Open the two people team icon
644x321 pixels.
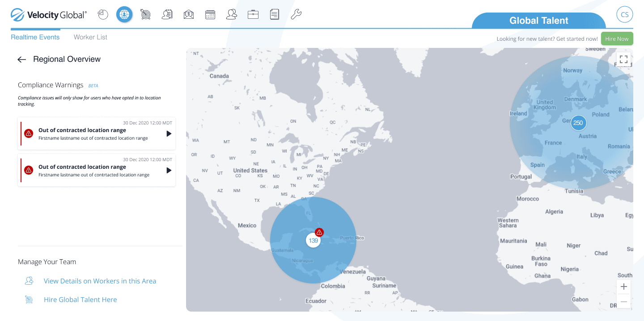(232, 14)
